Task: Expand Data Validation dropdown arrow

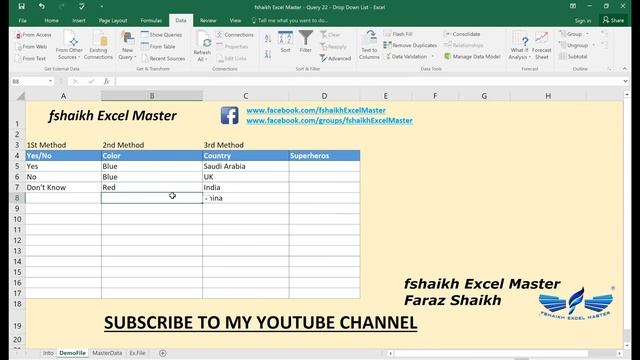Action: (x=433, y=56)
